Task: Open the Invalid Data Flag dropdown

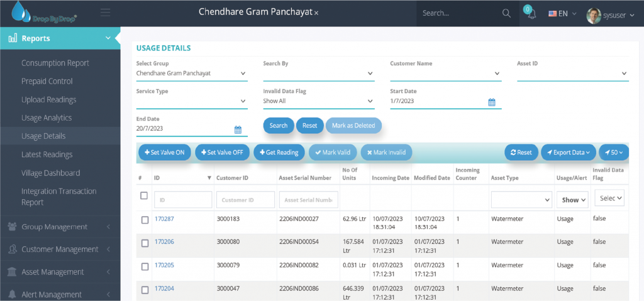Action: point(318,101)
